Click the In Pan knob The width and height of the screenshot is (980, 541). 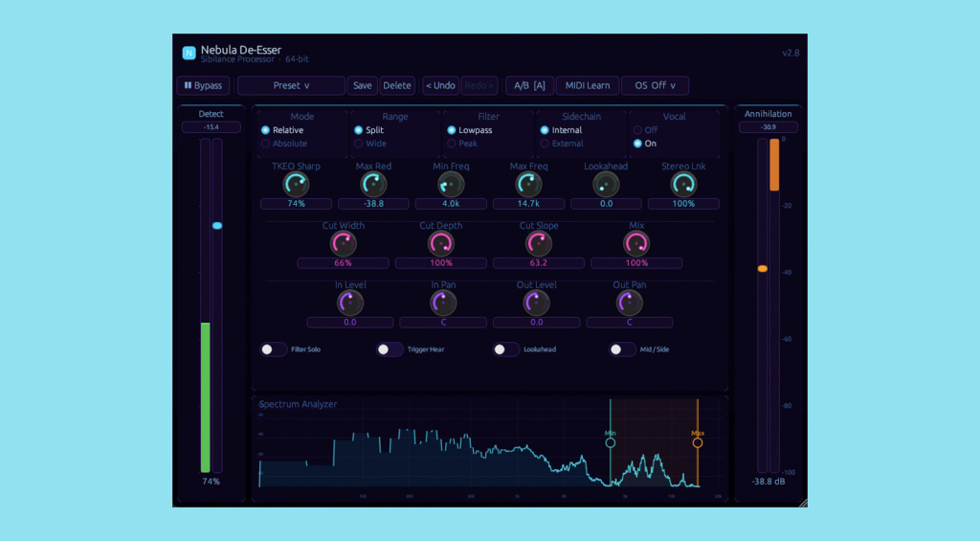pyautogui.click(x=443, y=304)
